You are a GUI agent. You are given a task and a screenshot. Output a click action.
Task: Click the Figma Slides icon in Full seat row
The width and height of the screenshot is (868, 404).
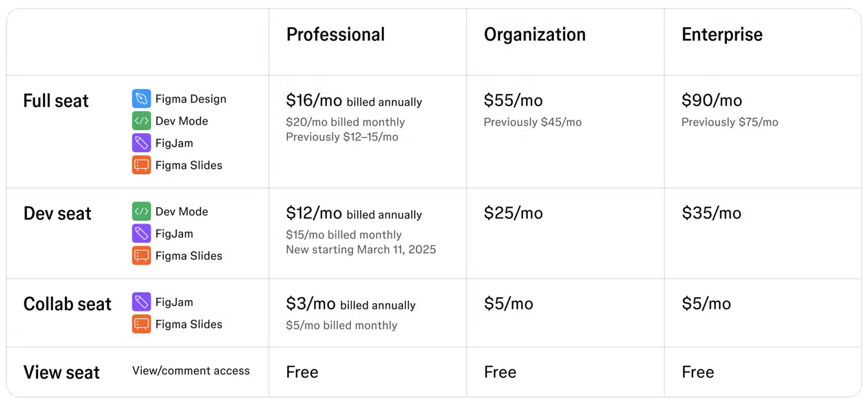pos(141,165)
